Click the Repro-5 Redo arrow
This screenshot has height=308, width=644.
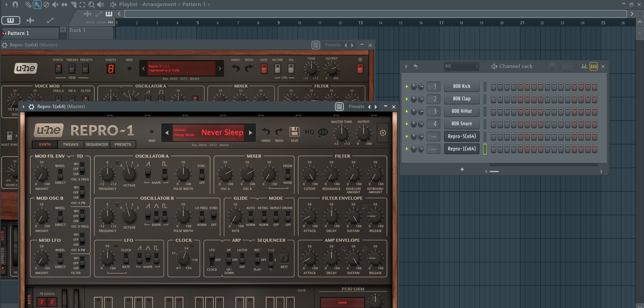pyautogui.click(x=249, y=68)
